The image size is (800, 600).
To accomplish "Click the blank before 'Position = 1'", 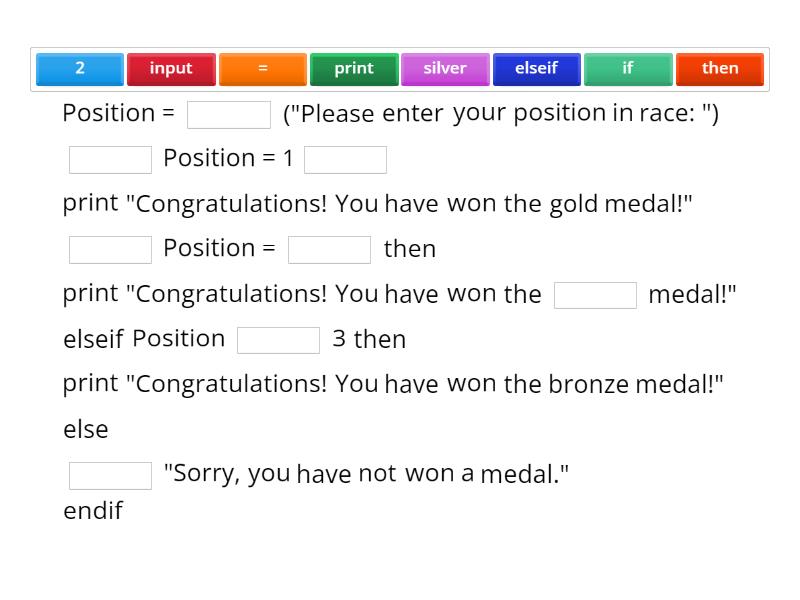I will click(x=110, y=160).
